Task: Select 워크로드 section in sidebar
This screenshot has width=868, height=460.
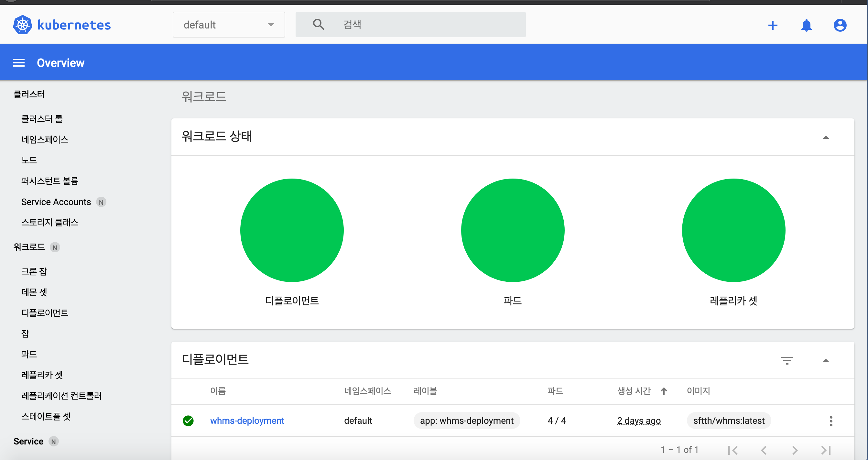Action: [29, 247]
